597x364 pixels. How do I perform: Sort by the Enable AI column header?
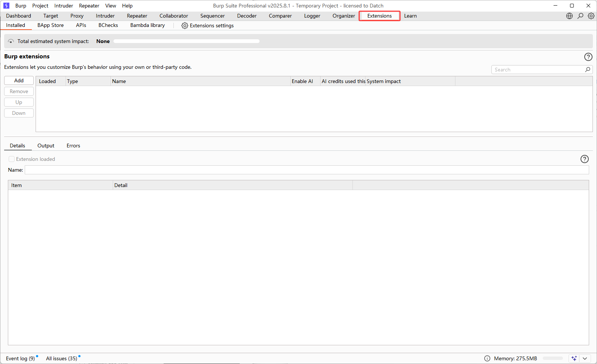pyautogui.click(x=305, y=81)
